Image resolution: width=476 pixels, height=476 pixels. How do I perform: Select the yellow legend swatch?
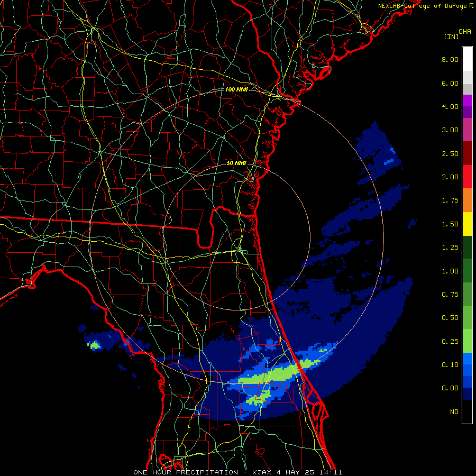coord(467,224)
